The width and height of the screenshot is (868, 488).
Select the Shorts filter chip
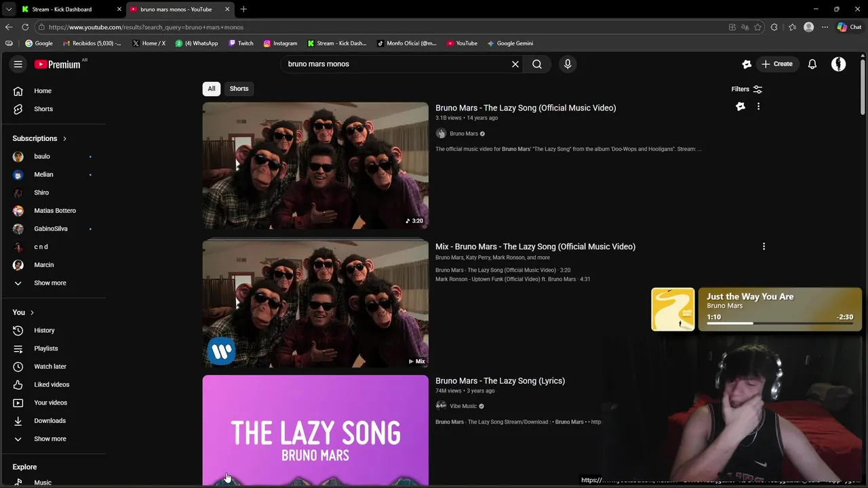(x=239, y=88)
